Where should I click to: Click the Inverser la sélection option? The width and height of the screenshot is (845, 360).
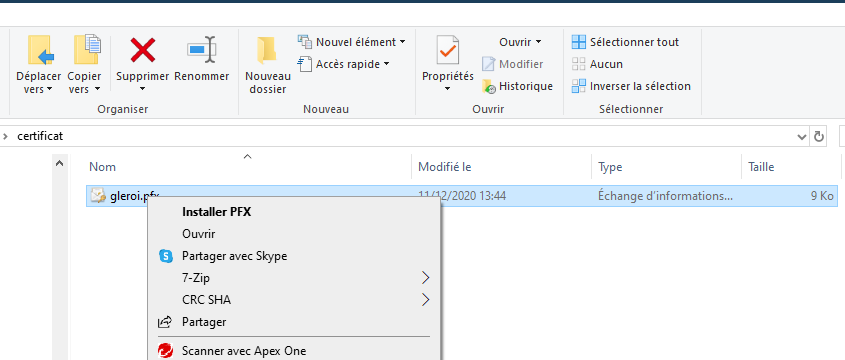coord(631,86)
